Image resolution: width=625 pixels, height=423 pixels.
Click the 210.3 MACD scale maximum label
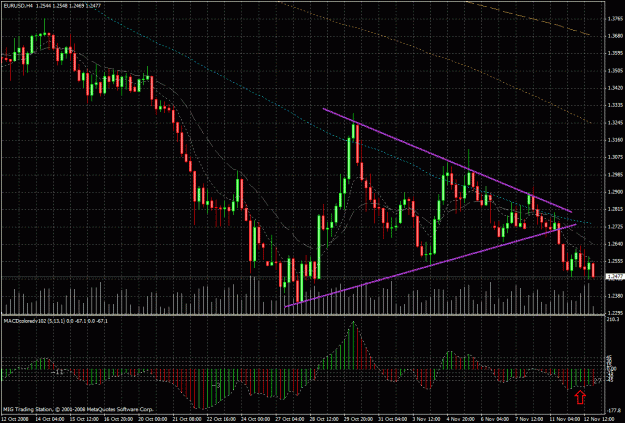(x=612, y=320)
